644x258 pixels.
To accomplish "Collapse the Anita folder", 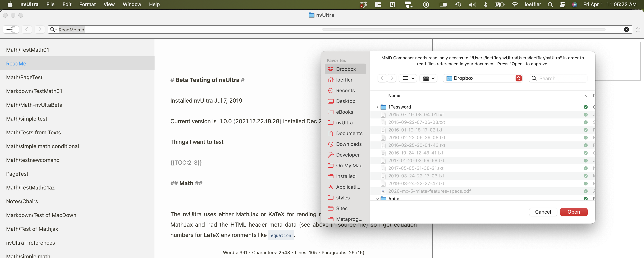I will point(377,199).
